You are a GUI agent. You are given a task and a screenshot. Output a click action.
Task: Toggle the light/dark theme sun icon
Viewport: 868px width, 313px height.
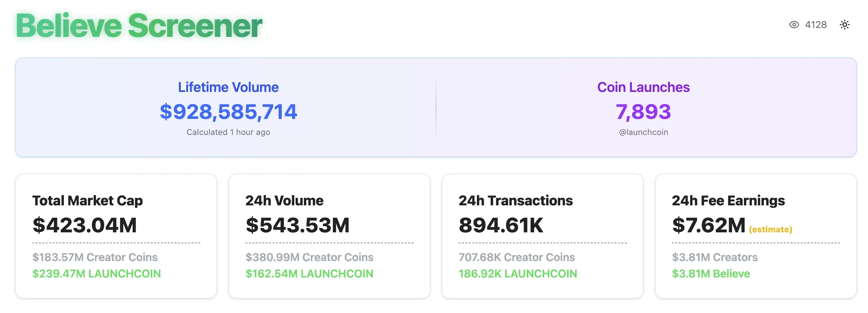click(844, 25)
